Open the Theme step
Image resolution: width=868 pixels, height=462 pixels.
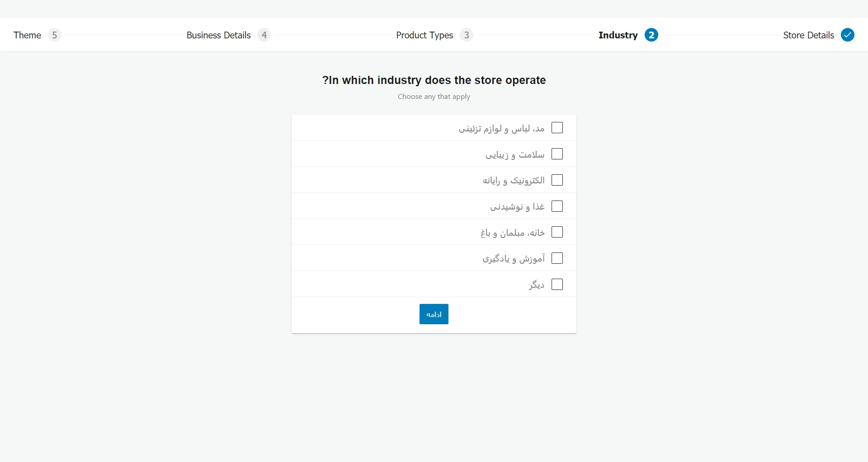27,35
